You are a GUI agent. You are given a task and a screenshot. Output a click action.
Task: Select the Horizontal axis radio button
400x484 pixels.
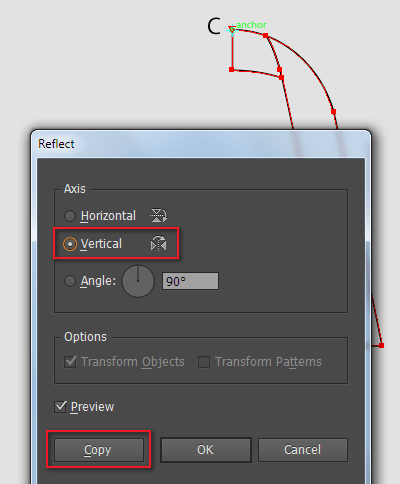point(70,216)
